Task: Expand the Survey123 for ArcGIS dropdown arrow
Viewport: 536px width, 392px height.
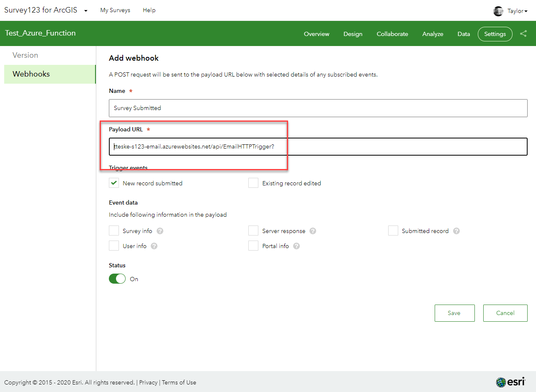Action: click(86, 11)
